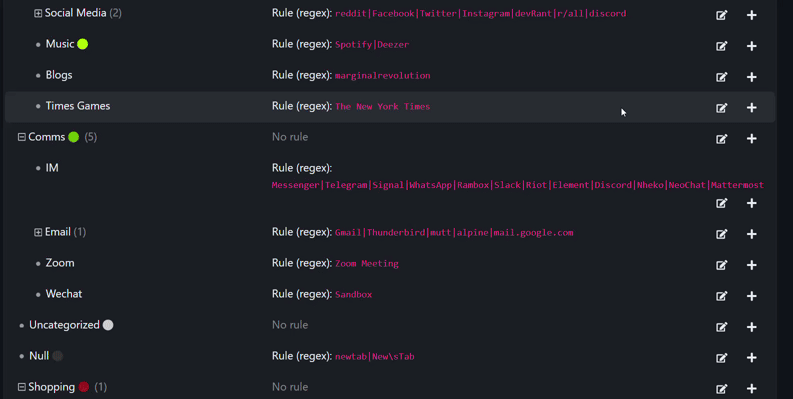793x399 pixels.
Task: Select the Uncategorized category name
Action: (x=64, y=325)
